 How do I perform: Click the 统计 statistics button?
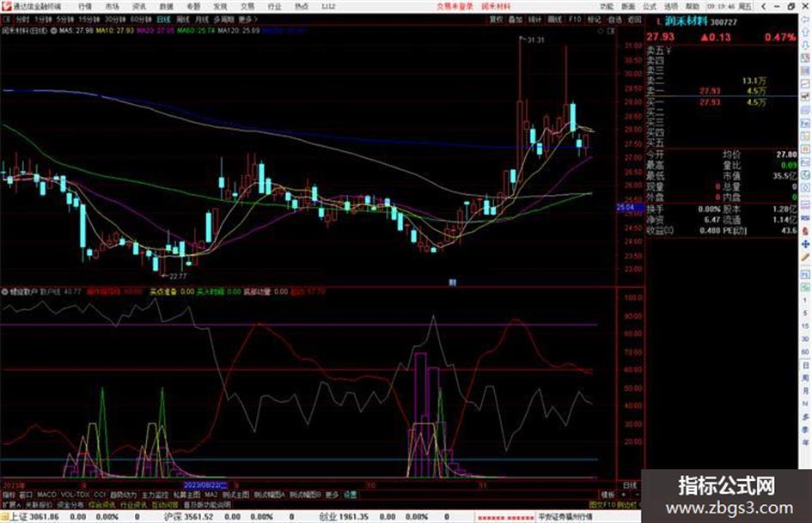[534, 19]
